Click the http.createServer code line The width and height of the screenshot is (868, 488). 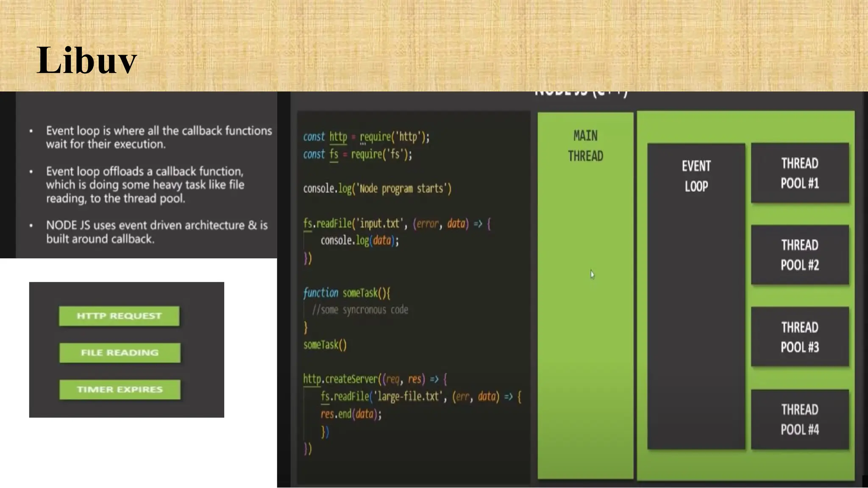pos(375,379)
